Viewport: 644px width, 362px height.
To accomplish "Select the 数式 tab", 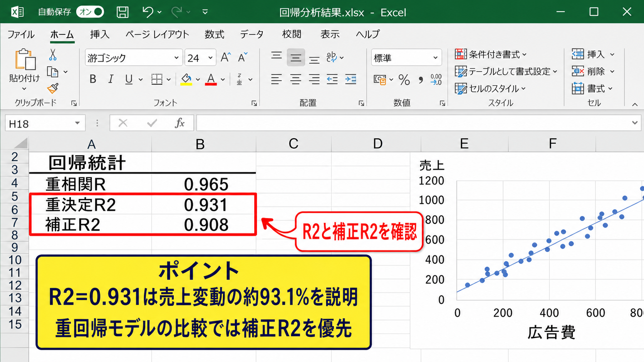I will coord(214,34).
